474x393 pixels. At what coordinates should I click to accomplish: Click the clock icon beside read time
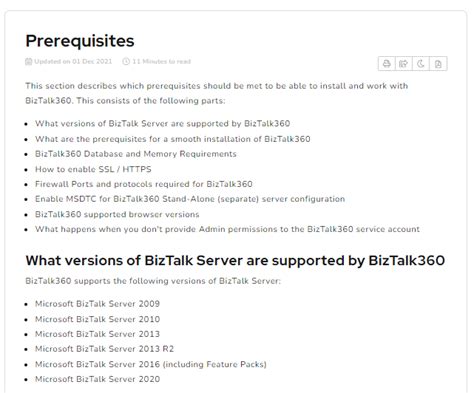tap(126, 62)
